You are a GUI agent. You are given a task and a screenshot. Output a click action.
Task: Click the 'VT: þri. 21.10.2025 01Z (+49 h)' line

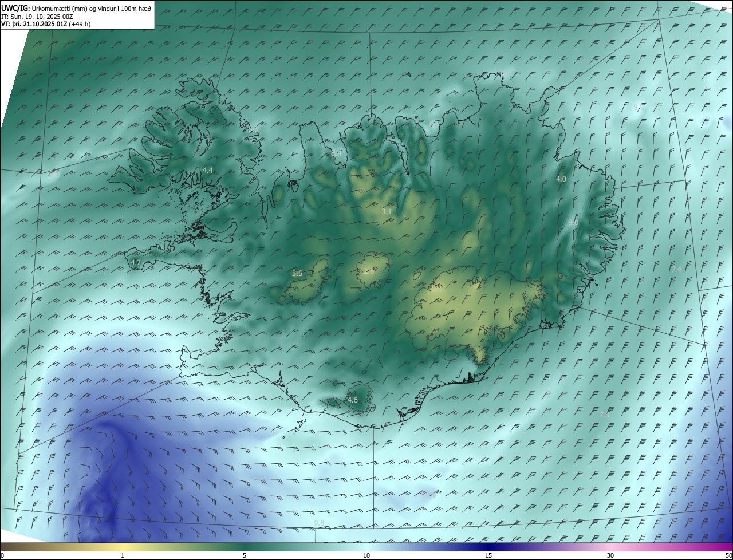coord(45,24)
